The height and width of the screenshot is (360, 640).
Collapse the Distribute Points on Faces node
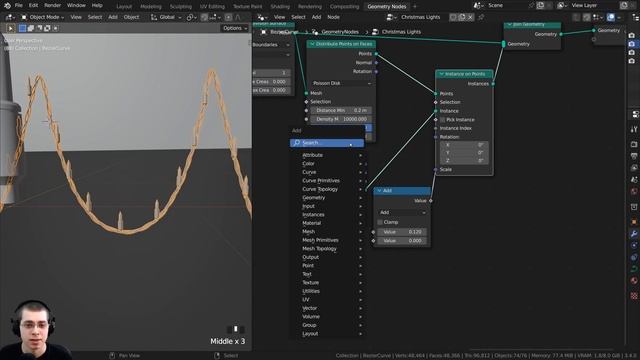pos(312,44)
